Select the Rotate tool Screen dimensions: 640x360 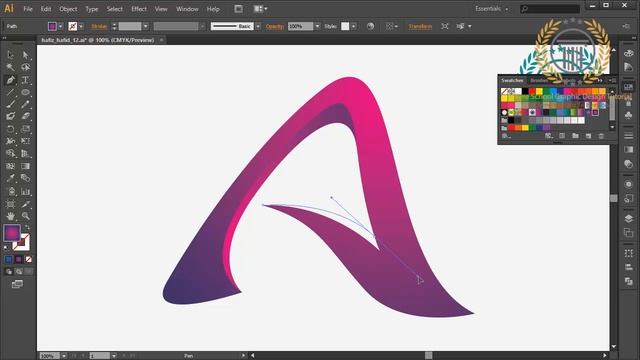coord(11,129)
